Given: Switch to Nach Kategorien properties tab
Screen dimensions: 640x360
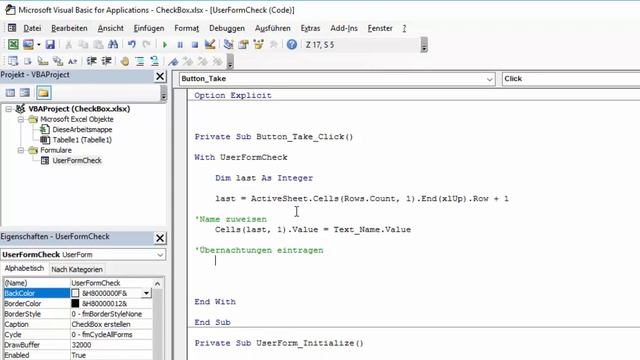Looking at the screenshot, I should tap(77, 269).
